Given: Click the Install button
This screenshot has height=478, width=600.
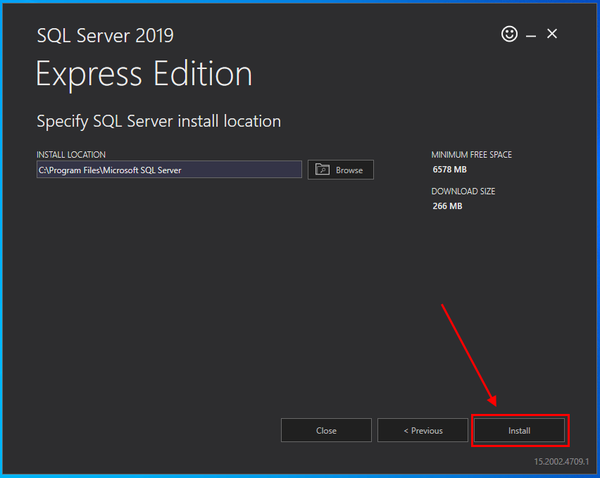Looking at the screenshot, I should pos(519,430).
